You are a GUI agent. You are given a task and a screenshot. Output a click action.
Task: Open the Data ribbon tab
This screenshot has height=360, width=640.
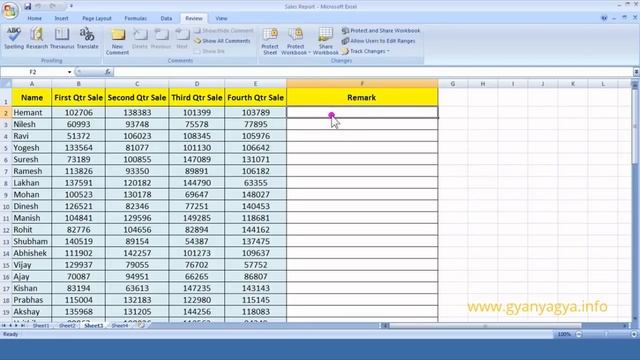[166, 18]
